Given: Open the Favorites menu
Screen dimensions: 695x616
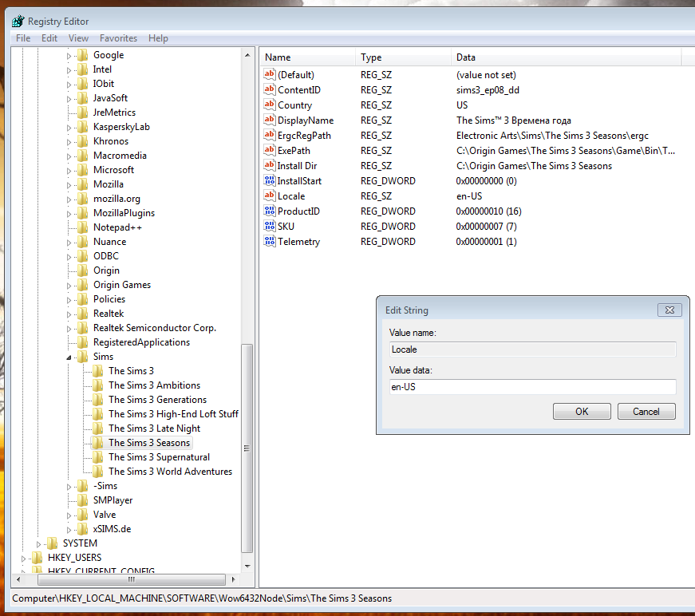Looking at the screenshot, I should [x=118, y=38].
